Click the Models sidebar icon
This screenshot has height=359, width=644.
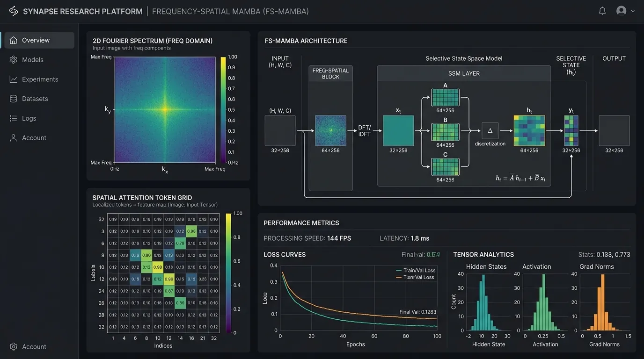(x=13, y=60)
